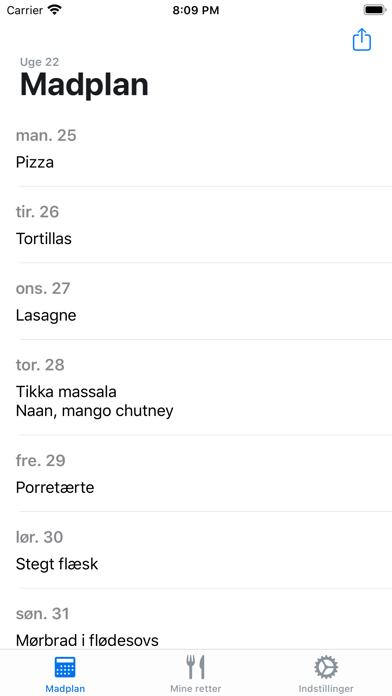
Task: Select Mørbrad i flødesovs entry
Action: tap(196, 620)
